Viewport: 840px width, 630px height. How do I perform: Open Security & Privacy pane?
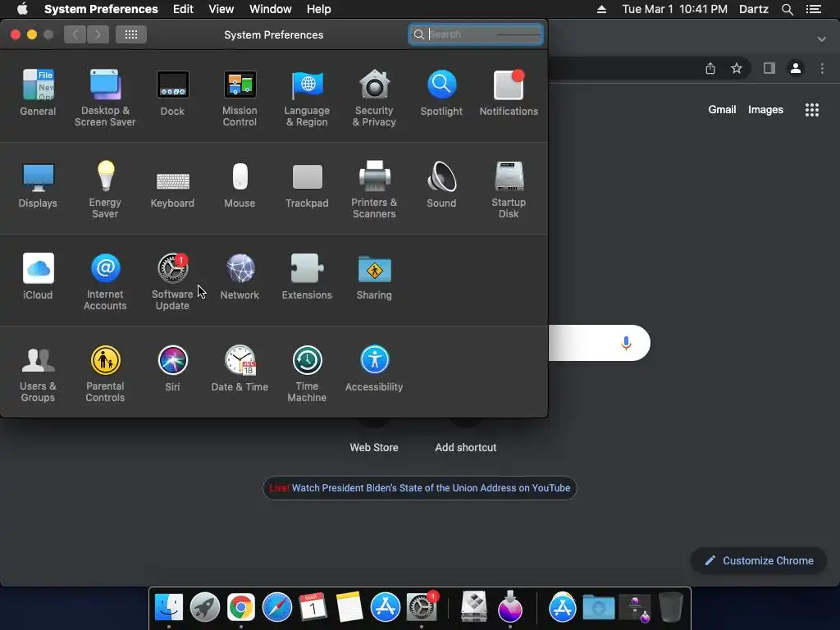374,98
